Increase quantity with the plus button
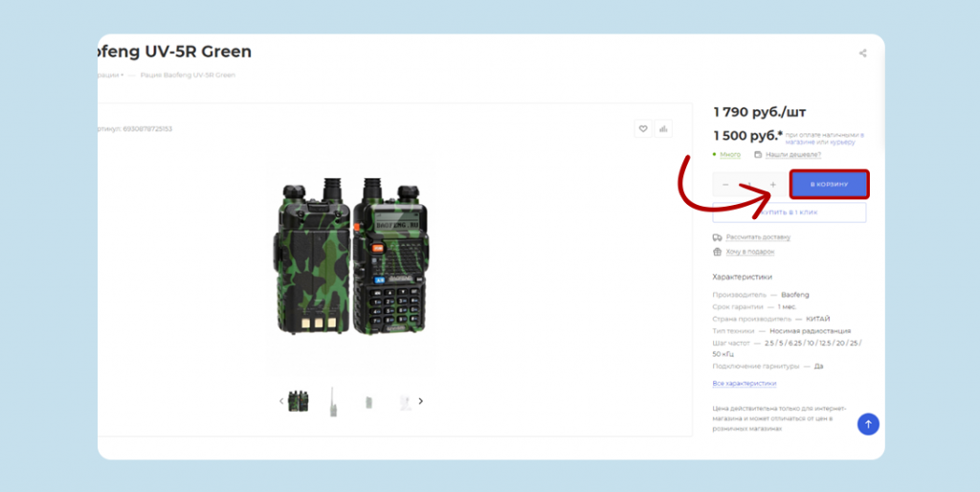 (773, 185)
